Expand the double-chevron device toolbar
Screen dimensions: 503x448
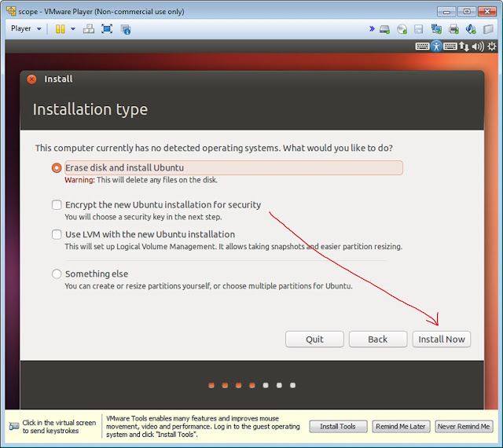(x=372, y=29)
